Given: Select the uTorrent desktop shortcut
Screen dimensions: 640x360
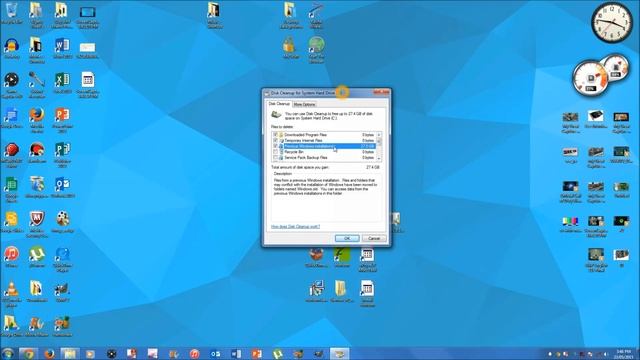Looking at the screenshot, I should coord(37,257).
